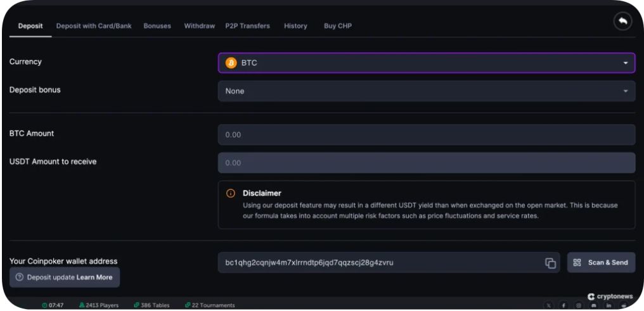Click the question mark icon beside Deposit update
The height and width of the screenshot is (311, 644).
tap(19, 277)
